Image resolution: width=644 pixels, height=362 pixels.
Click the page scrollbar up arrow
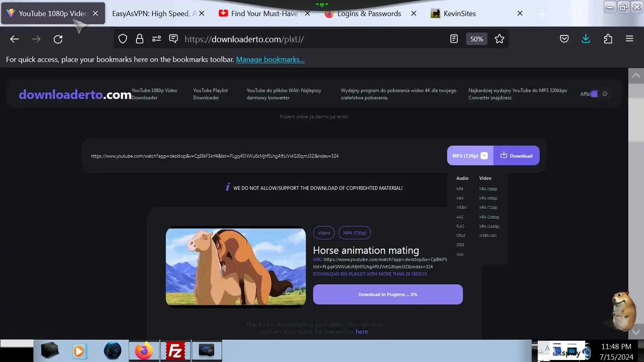click(636, 76)
